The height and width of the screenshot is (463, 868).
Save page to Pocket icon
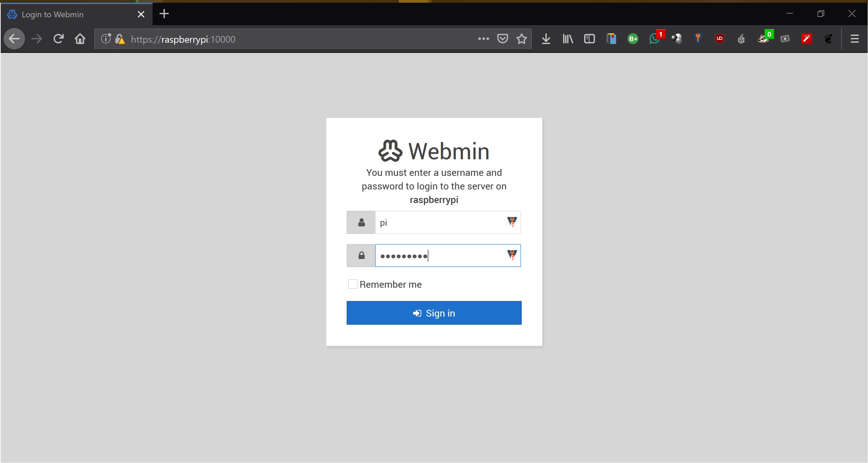pyautogui.click(x=502, y=39)
